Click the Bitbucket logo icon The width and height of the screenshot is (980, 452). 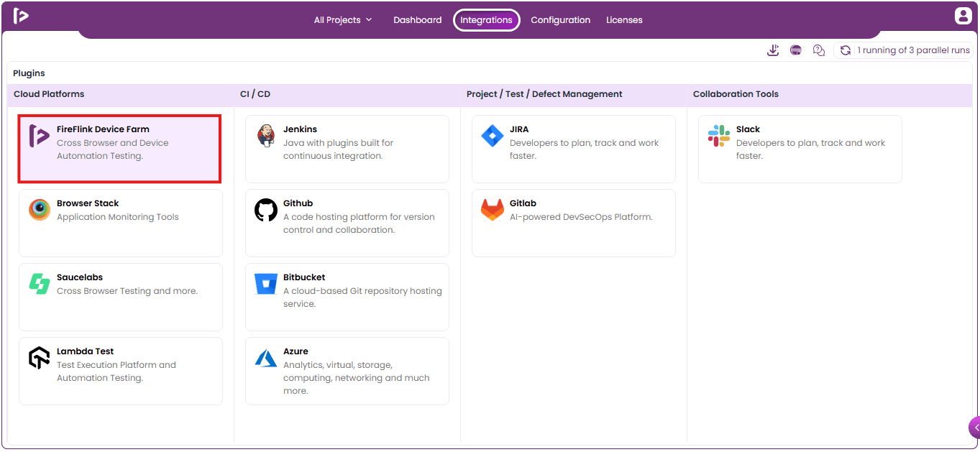click(x=266, y=284)
